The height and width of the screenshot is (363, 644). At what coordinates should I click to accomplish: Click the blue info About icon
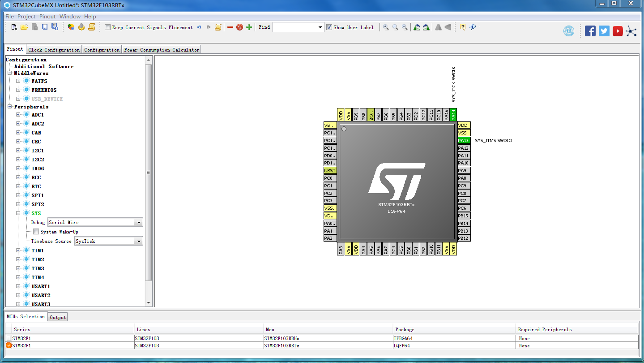pos(473,27)
